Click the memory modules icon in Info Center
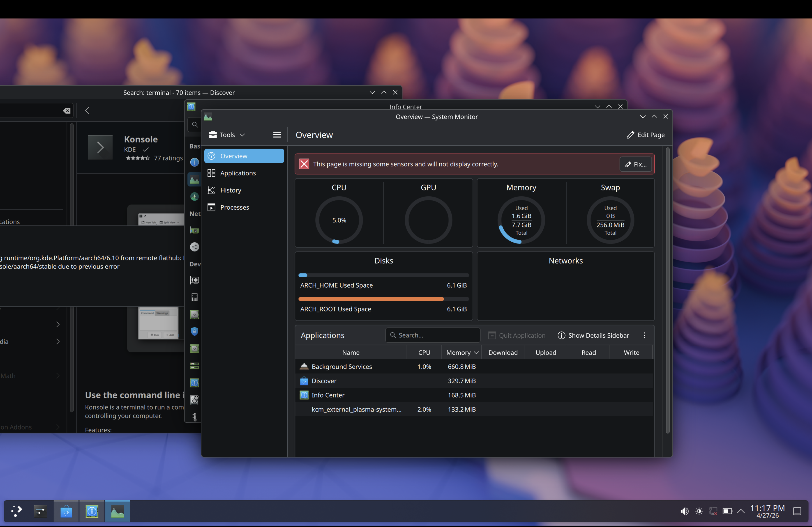812x527 pixels. [x=194, y=366]
